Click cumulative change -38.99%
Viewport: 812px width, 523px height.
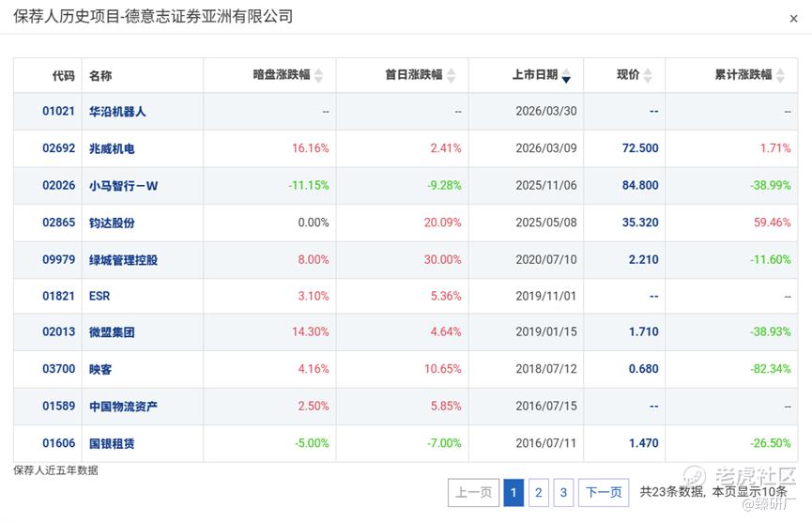point(771,185)
